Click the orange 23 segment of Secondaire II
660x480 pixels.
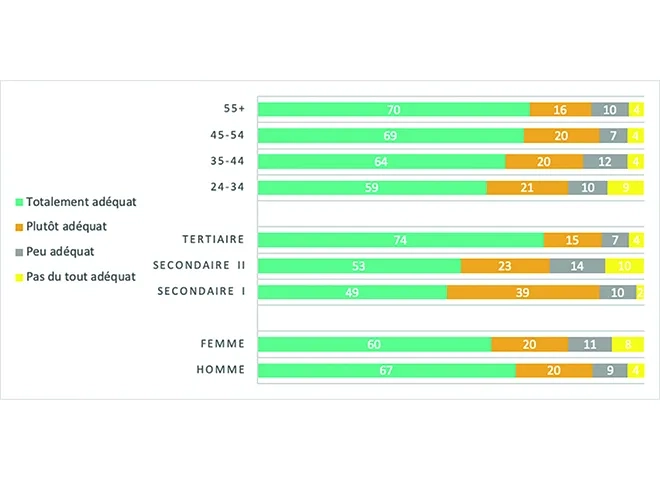(x=505, y=266)
